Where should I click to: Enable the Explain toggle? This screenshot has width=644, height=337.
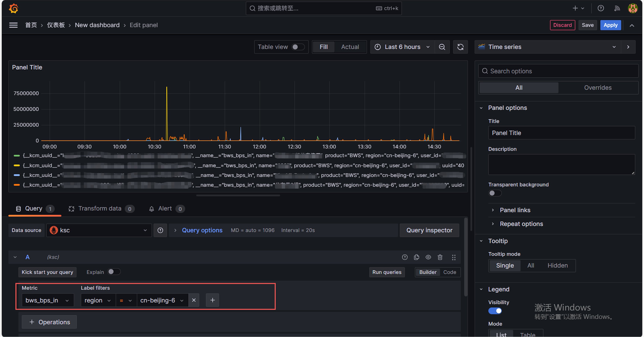pyautogui.click(x=114, y=272)
